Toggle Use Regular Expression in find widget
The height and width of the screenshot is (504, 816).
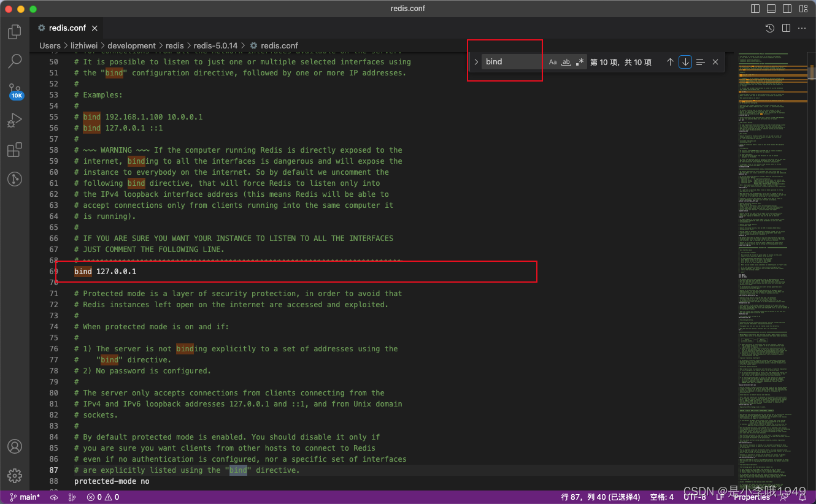[x=580, y=62]
